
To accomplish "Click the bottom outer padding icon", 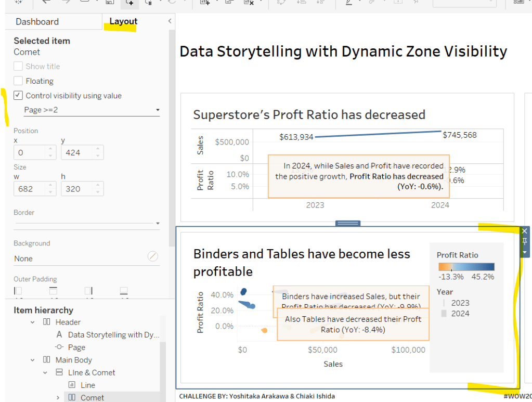I will coord(124,291).
